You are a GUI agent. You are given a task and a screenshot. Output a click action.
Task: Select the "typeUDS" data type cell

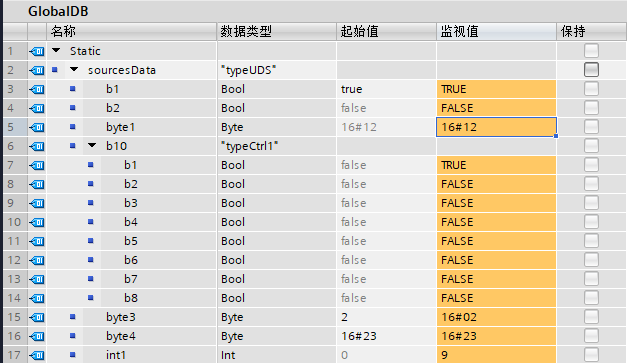[x=277, y=70]
